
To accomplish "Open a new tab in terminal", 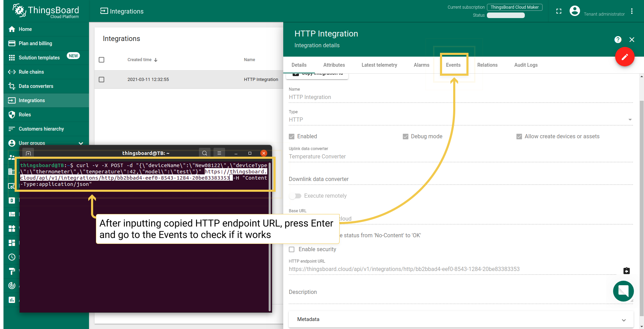I will click(28, 153).
